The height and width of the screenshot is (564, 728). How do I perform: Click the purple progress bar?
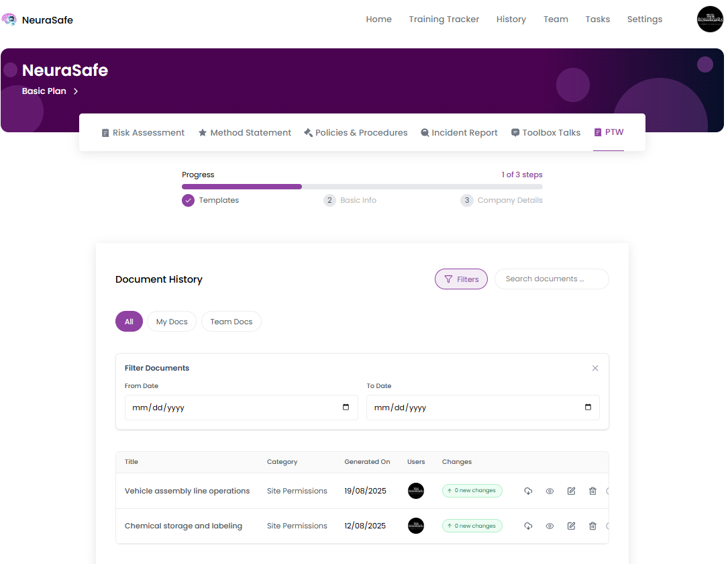pos(242,187)
